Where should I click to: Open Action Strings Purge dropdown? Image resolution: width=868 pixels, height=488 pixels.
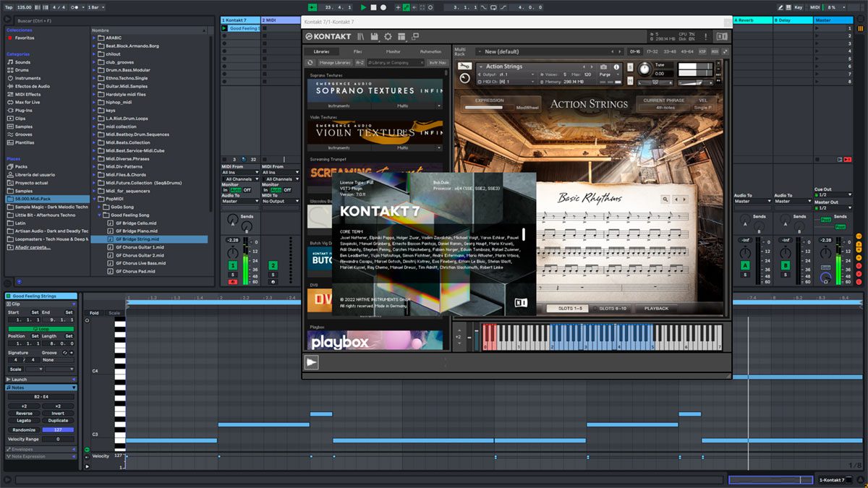click(x=609, y=74)
